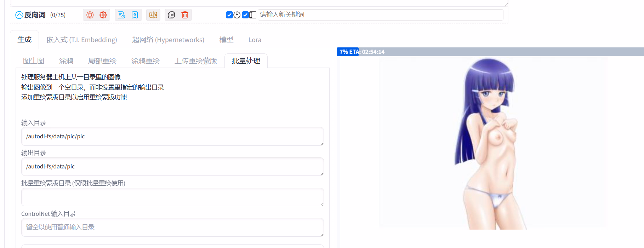Image resolution: width=644 pixels, height=248 pixels.
Task: Open the 模型 tab
Action: coord(226,40)
